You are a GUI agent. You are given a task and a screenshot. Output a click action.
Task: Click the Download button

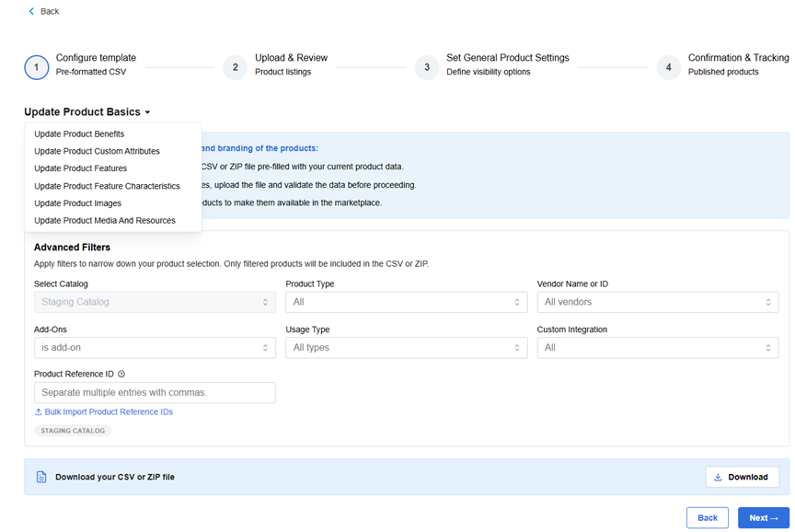coord(742,477)
